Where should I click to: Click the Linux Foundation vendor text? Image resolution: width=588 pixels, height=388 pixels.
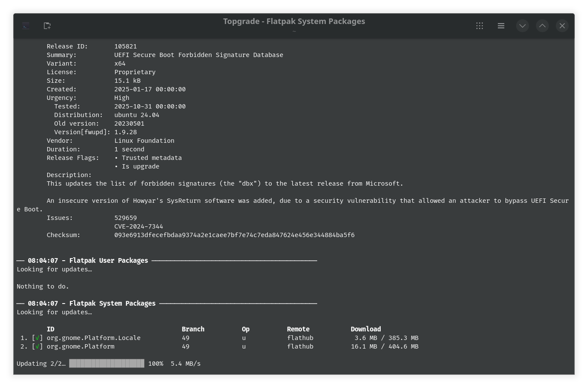tap(144, 141)
